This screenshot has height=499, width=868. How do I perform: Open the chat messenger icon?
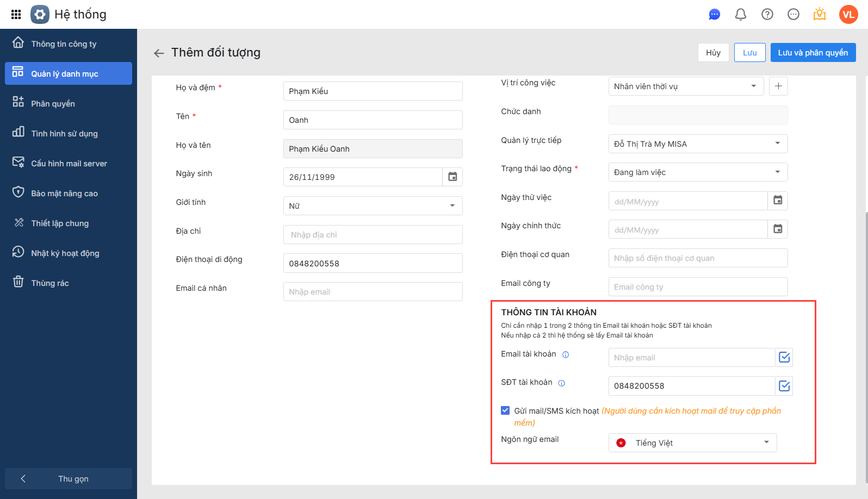(714, 14)
